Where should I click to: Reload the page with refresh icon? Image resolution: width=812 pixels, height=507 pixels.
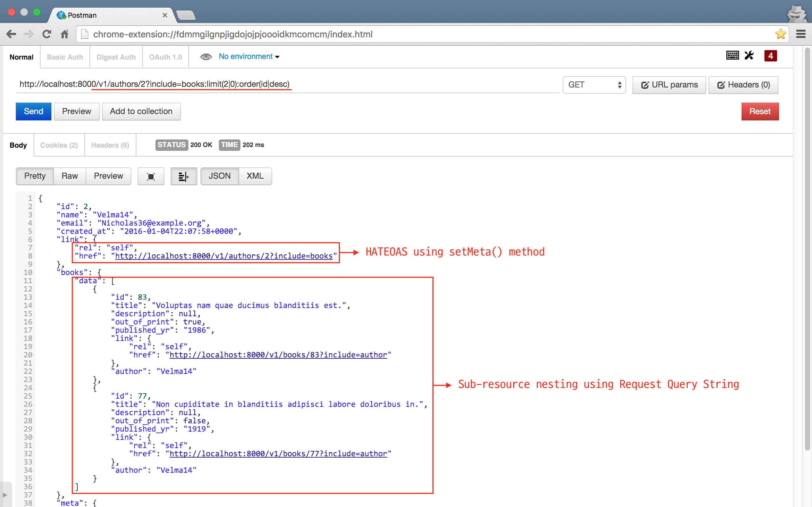47,34
